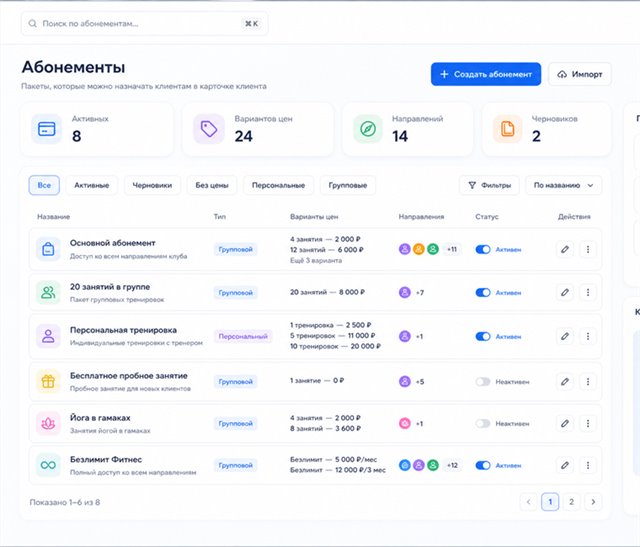Open more actions menu for Основной абонемент
Screen dimensions: 640x547
(588, 249)
